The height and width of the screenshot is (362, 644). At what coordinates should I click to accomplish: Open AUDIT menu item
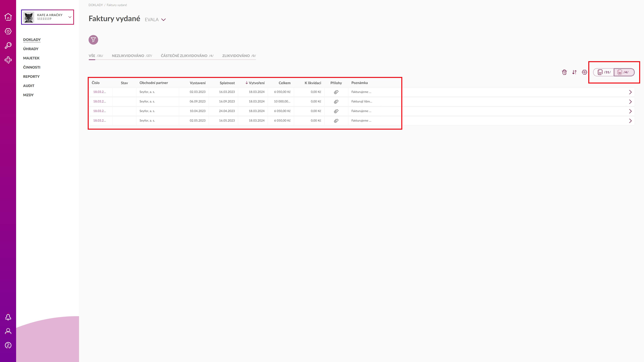click(29, 86)
